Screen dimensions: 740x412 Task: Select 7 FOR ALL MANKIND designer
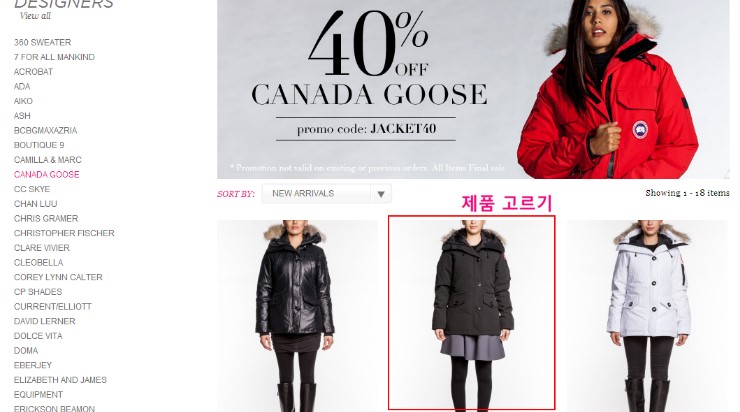[54, 57]
